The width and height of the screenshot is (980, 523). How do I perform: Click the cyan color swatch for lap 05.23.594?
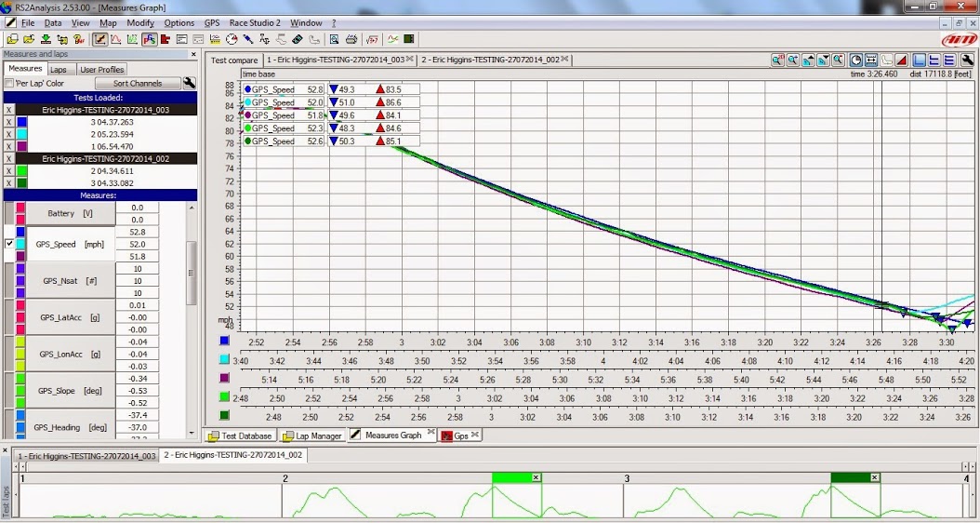(22, 134)
